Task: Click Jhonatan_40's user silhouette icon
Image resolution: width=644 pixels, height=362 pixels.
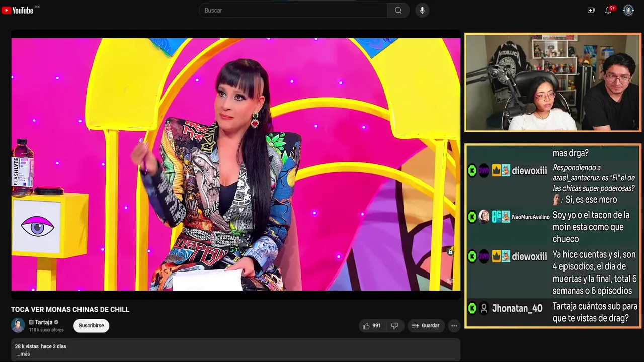Action: pyautogui.click(x=484, y=308)
